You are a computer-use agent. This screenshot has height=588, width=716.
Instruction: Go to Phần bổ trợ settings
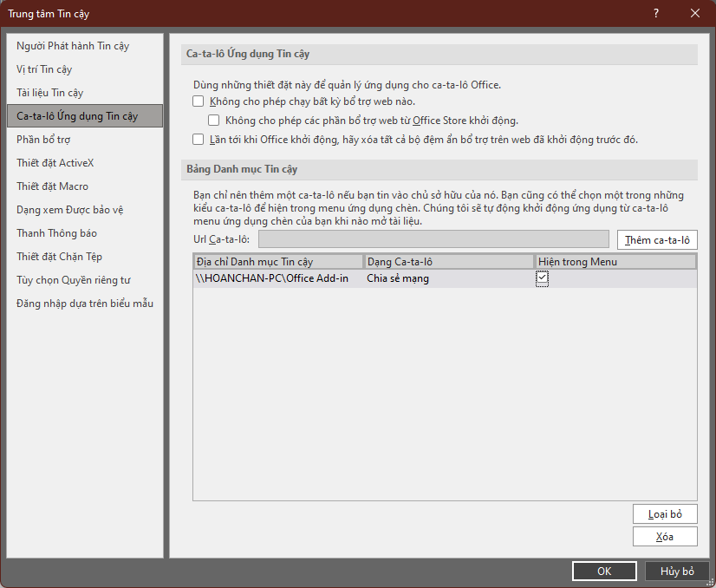(43, 140)
